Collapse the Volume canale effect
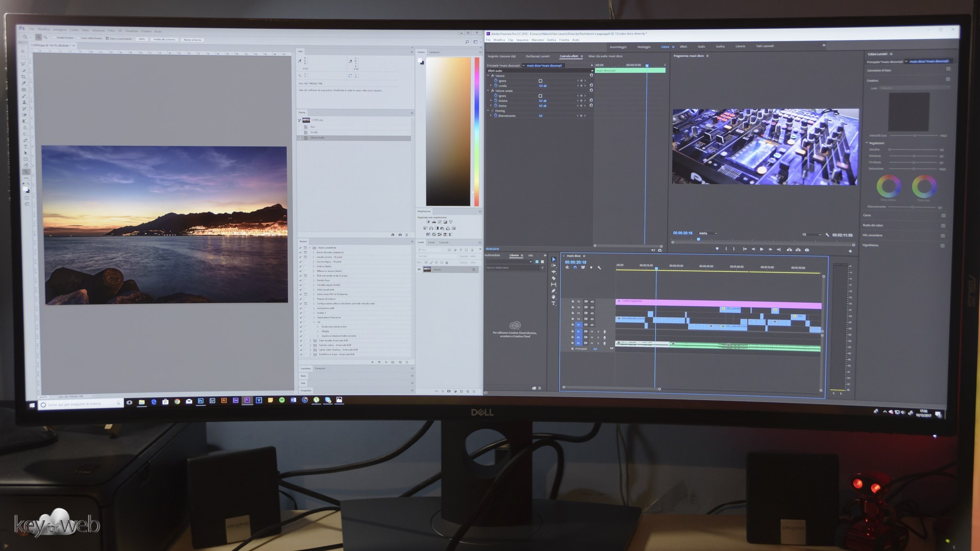Viewport: 980px width, 551px height. 489,90
